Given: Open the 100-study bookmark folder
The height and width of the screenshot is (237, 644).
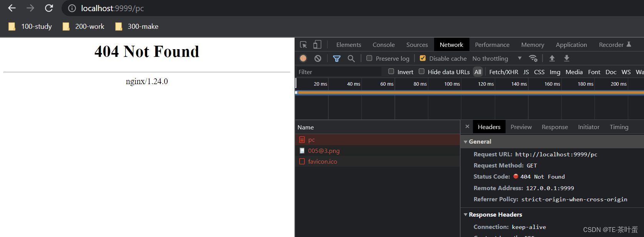Looking at the screenshot, I should click(x=30, y=27).
